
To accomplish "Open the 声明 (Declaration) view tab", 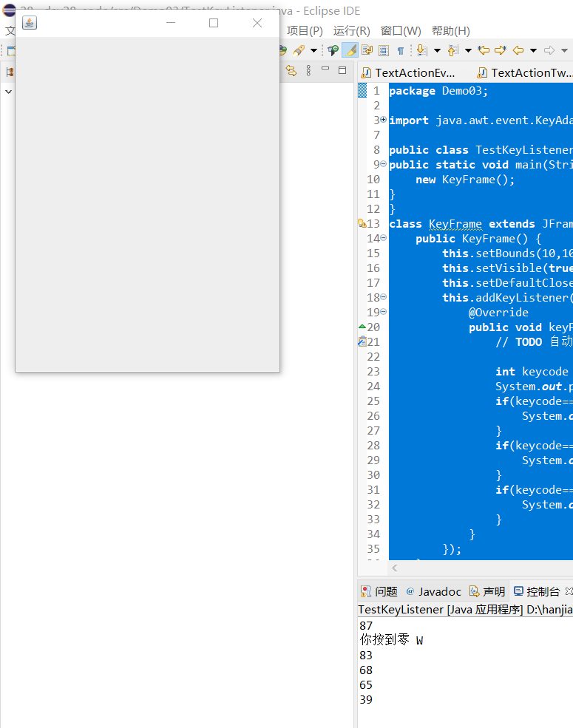I will click(487, 591).
